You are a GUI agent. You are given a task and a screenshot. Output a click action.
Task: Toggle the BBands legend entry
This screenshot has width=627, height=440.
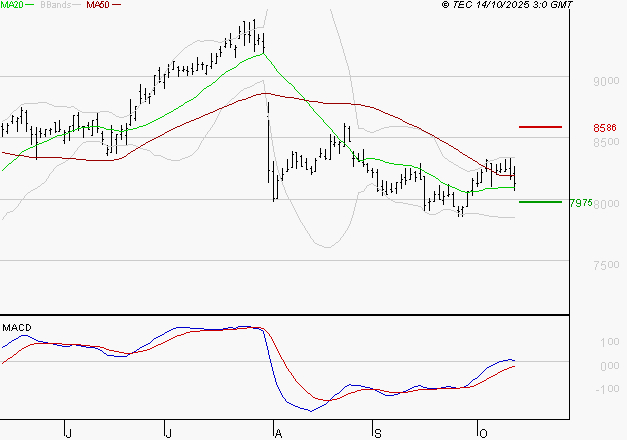click(56, 5)
